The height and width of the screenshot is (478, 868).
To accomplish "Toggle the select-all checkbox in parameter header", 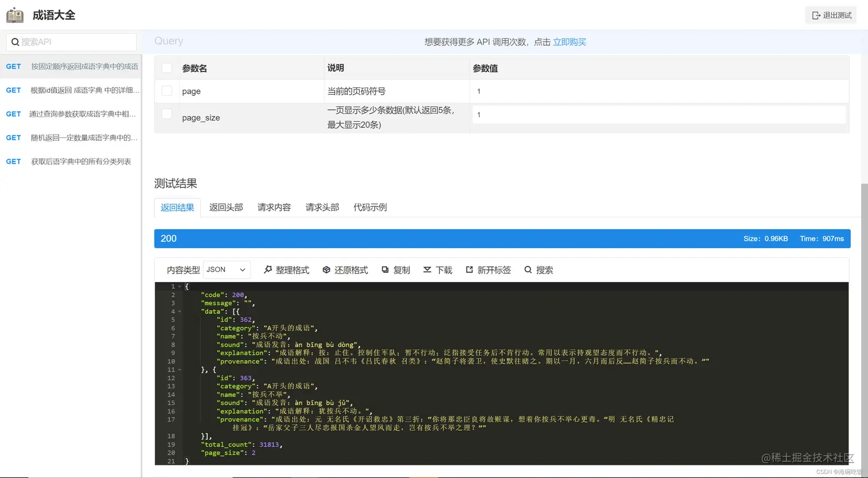I will tap(167, 68).
